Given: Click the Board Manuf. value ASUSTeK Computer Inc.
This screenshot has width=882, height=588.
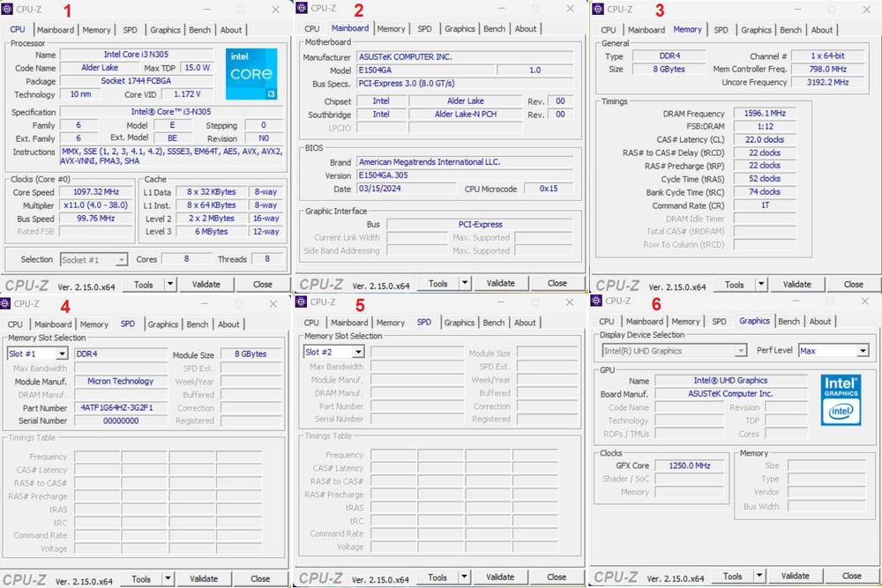Looking at the screenshot, I should (x=730, y=393).
